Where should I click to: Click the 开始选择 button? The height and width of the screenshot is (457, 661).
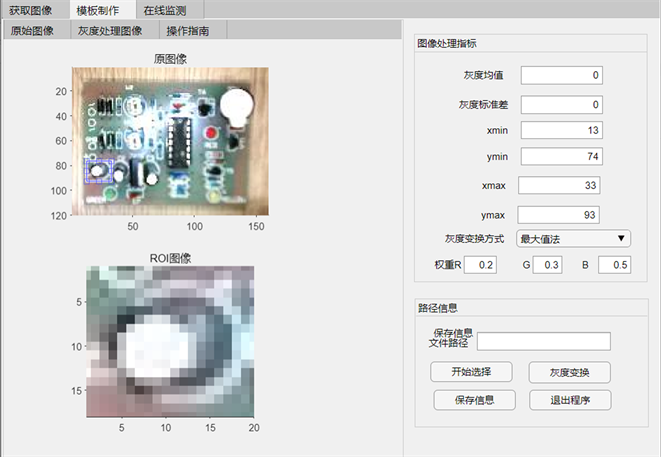[x=470, y=371]
